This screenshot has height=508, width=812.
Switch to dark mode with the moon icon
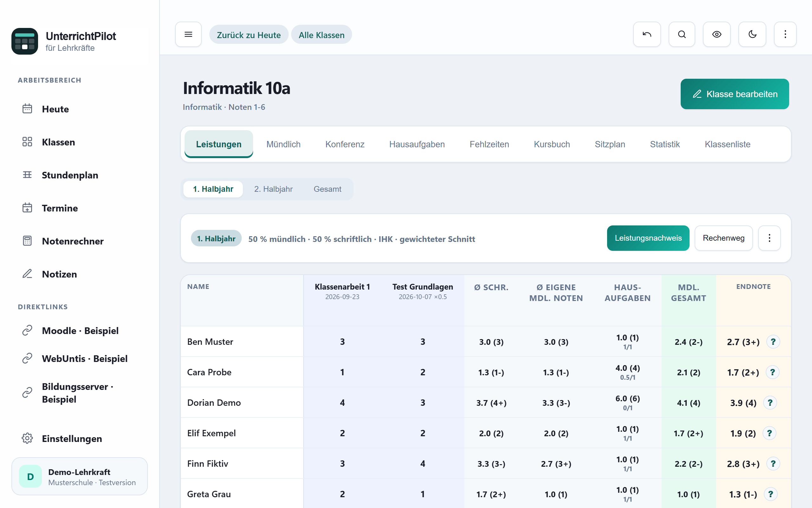(752, 34)
